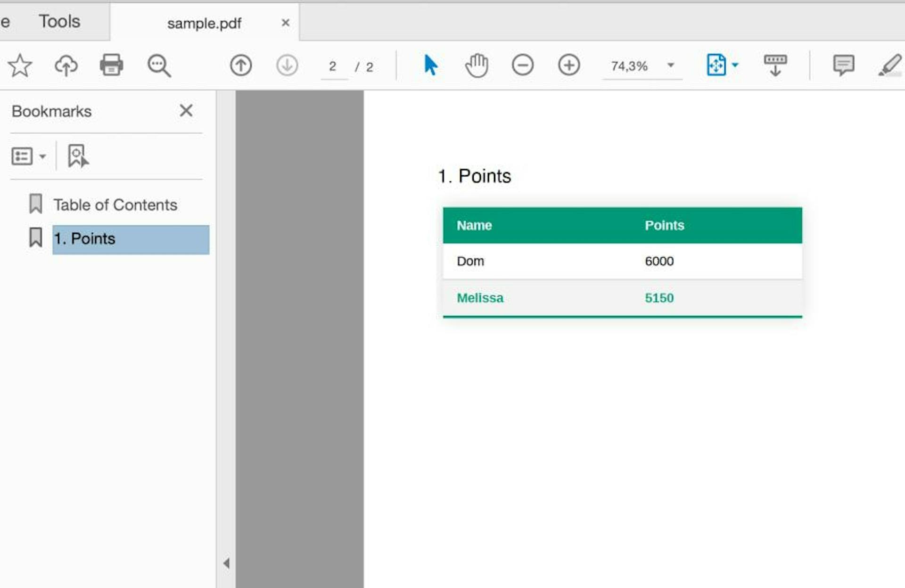The height and width of the screenshot is (588, 905).
Task: Open the zoom percentage dropdown
Action: pyautogui.click(x=671, y=65)
